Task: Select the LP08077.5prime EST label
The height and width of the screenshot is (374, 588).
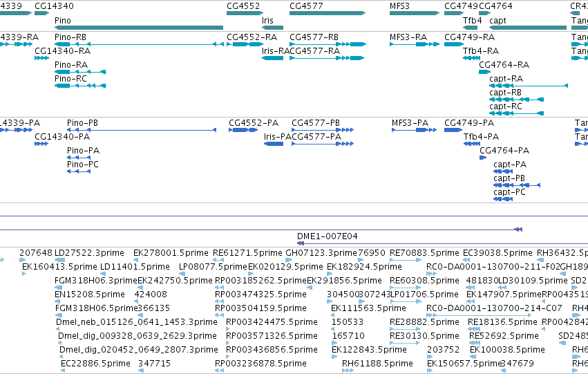Action: [213, 266]
